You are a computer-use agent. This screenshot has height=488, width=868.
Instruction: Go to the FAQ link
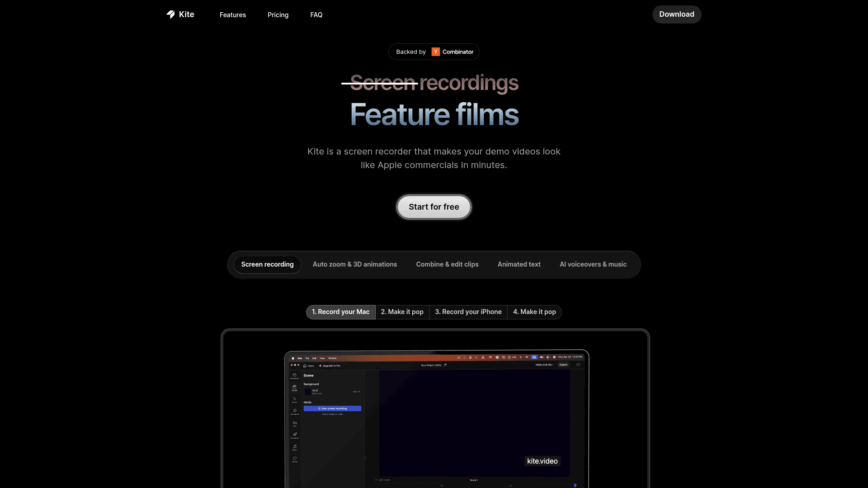316,15
